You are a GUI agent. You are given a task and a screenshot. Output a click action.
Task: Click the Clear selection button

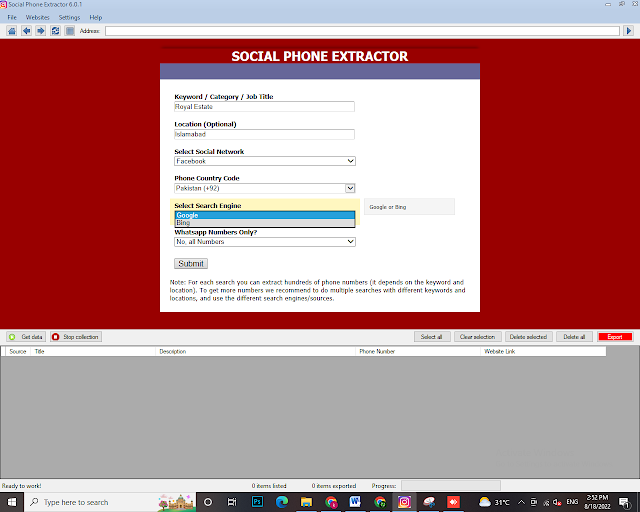point(478,337)
